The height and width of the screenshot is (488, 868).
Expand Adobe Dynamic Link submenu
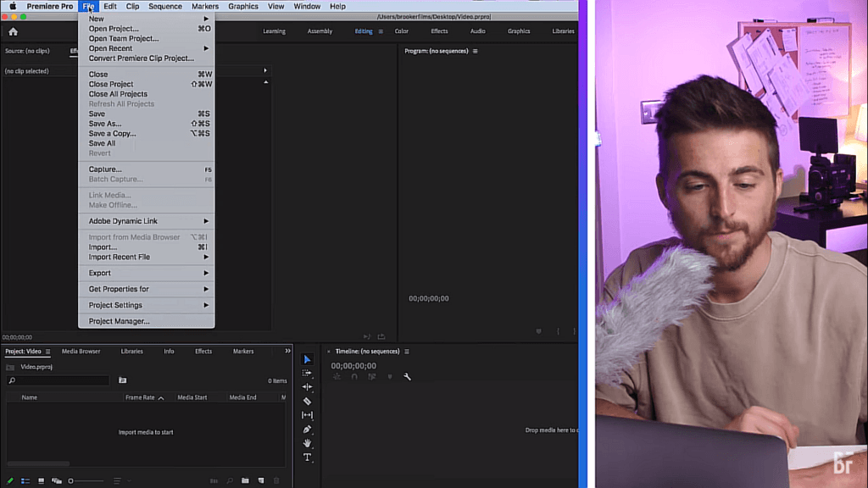(x=146, y=221)
